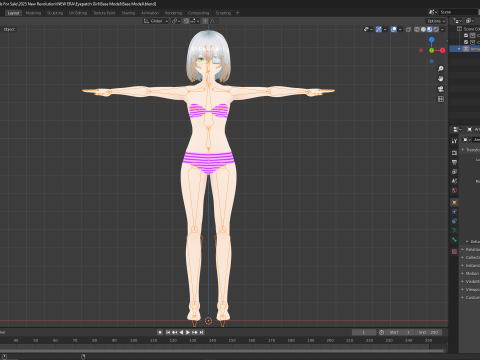Click the Scene name field
Viewport: 480px width, 360px height.
pos(458,12)
